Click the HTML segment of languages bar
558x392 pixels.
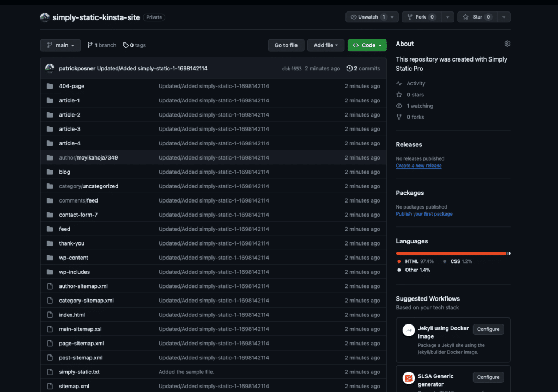point(451,253)
